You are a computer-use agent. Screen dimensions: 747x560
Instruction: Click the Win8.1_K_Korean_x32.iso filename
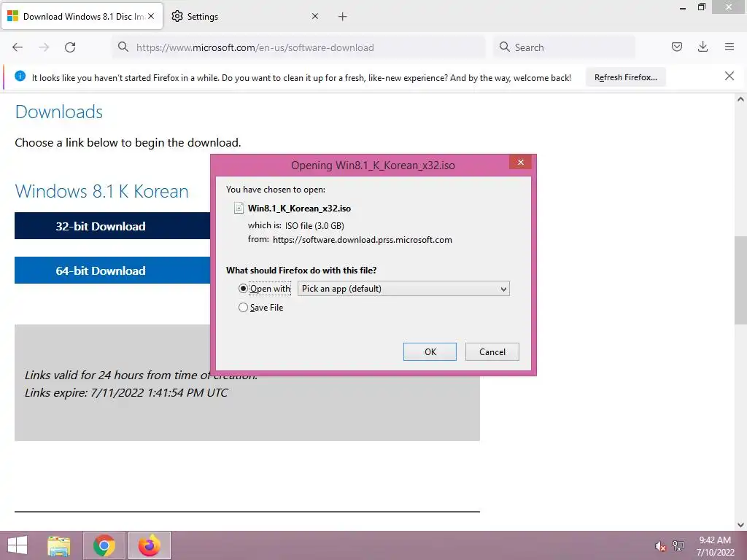pos(299,208)
